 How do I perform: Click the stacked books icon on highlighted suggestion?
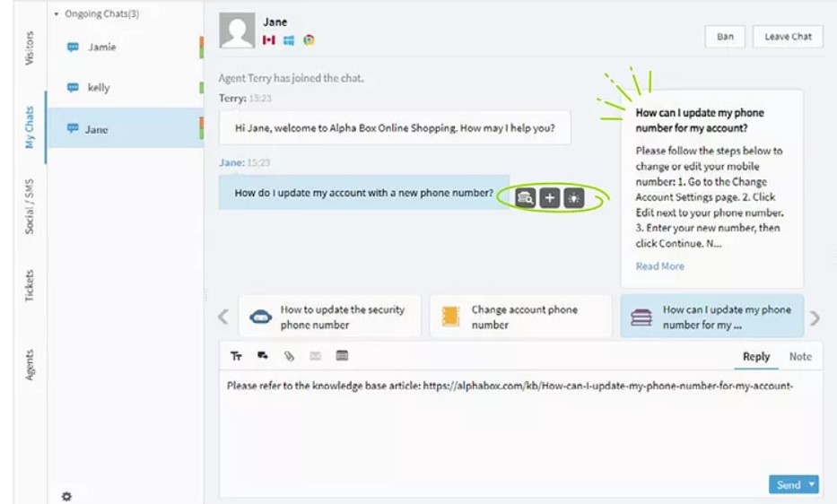(x=641, y=317)
